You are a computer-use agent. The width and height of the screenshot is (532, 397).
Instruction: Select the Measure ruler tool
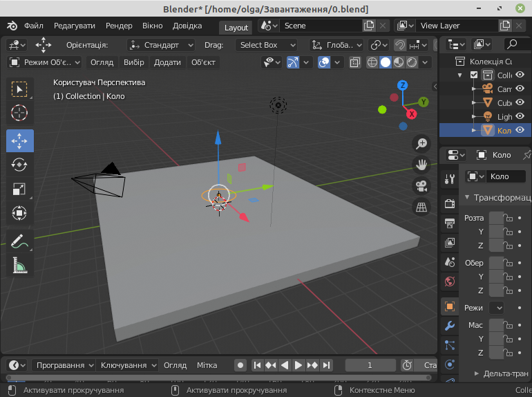point(19,265)
